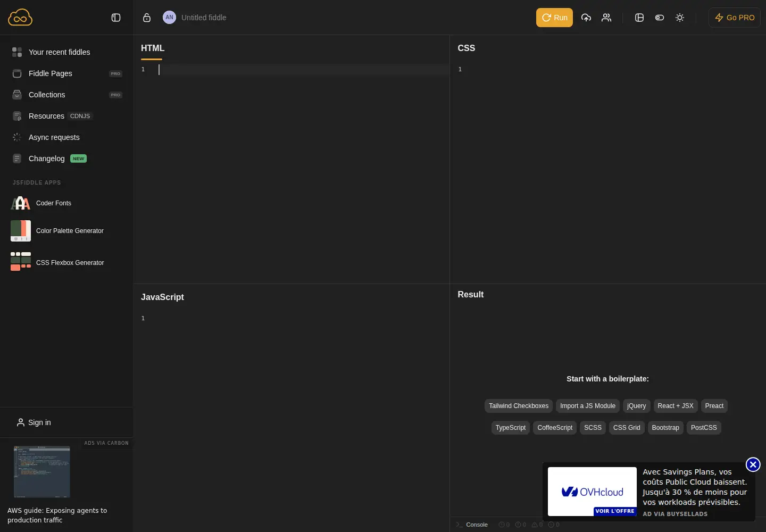
Task: Pick the jQuery boilerplate
Action: coord(637,406)
